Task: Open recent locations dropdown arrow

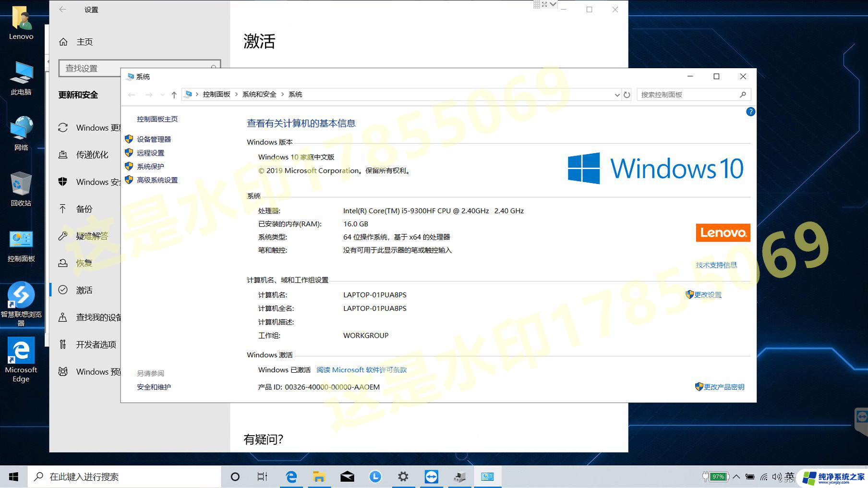Action: 162,95
